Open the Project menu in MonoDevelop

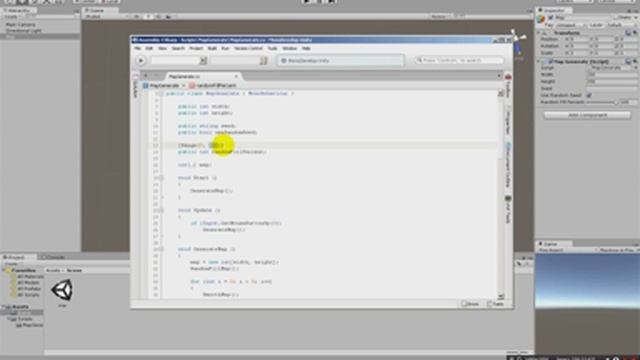(x=196, y=48)
